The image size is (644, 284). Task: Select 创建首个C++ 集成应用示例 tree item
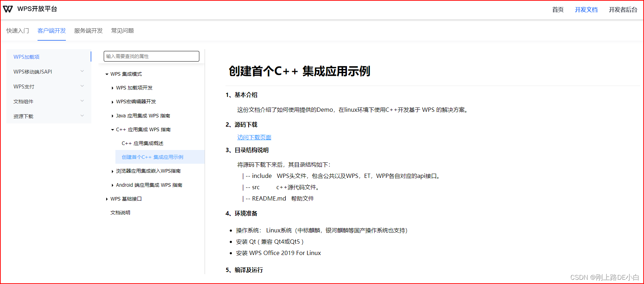153,157
